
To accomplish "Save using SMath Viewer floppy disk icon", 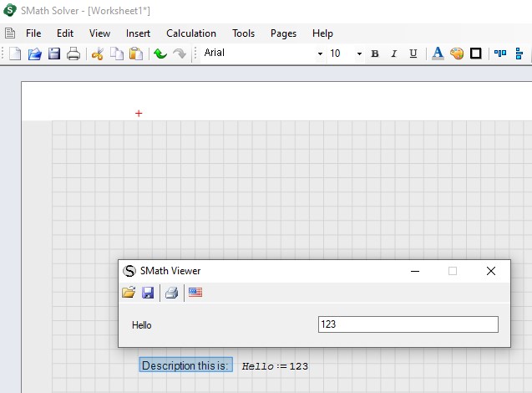I will pos(148,293).
